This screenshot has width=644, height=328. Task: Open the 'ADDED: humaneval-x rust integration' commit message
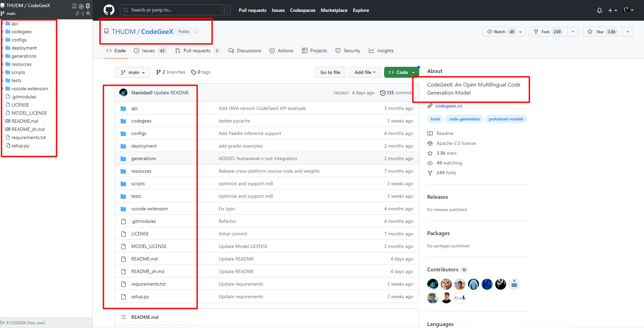point(258,158)
